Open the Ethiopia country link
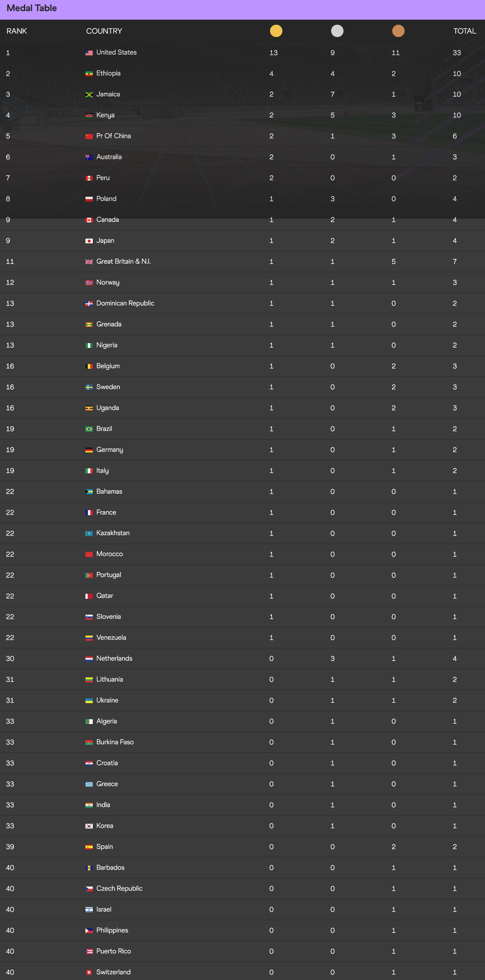The height and width of the screenshot is (980, 485). (108, 73)
